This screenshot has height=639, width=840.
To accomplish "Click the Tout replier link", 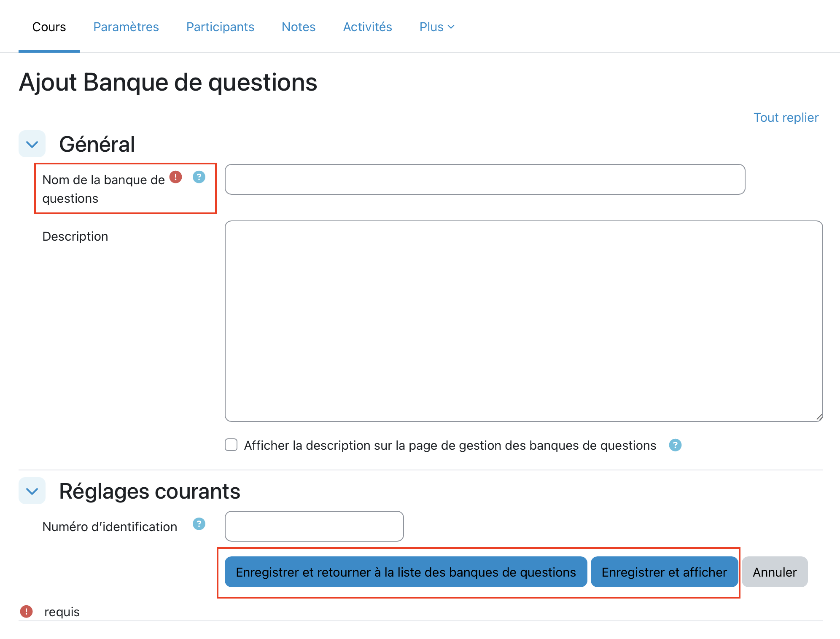I will click(x=786, y=118).
